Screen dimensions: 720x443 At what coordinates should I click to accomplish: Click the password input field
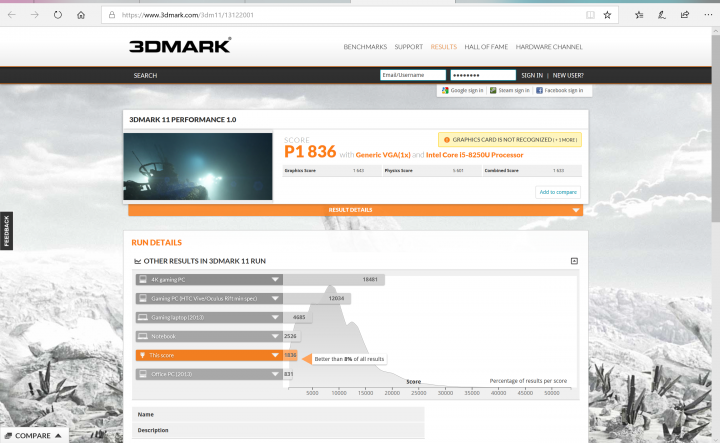point(483,75)
